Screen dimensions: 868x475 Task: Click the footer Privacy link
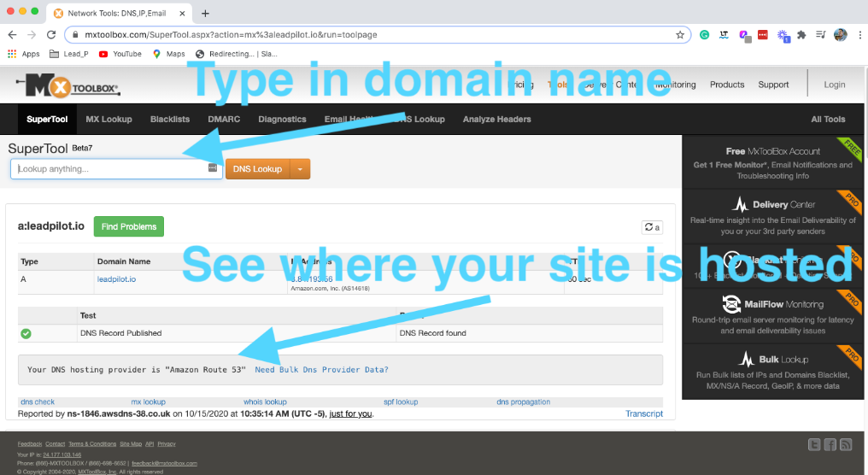pyautogui.click(x=167, y=444)
